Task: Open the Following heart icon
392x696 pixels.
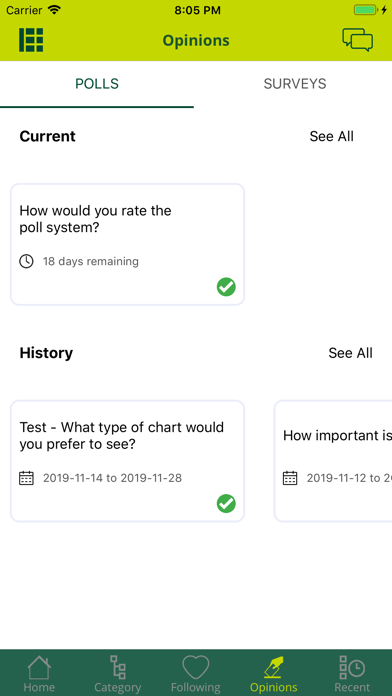Action: point(195,667)
